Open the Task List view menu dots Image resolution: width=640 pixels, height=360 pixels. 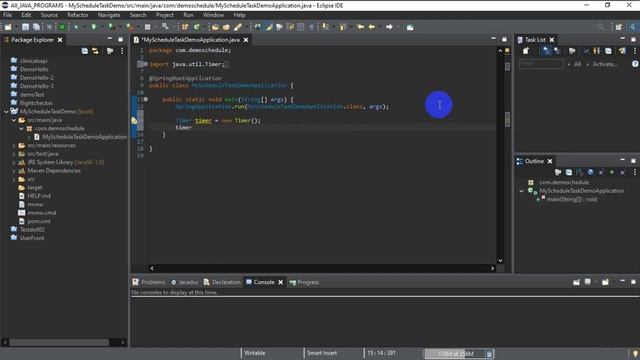(x=635, y=51)
